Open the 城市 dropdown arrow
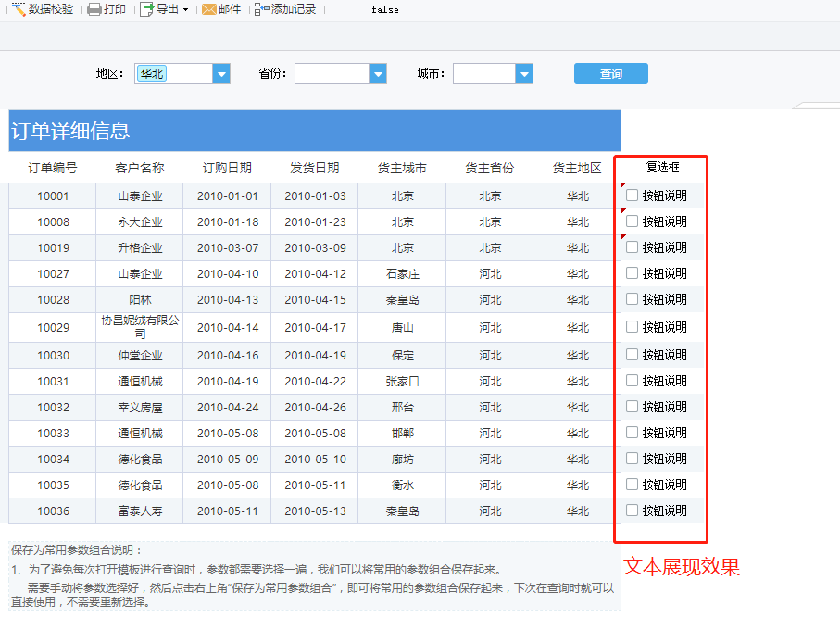 pyautogui.click(x=524, y=74)
